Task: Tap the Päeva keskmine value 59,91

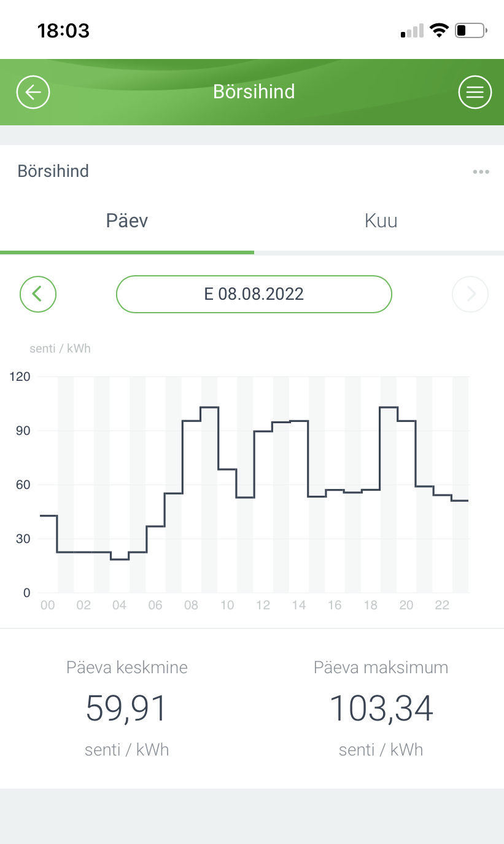Action: pos(126,708)
